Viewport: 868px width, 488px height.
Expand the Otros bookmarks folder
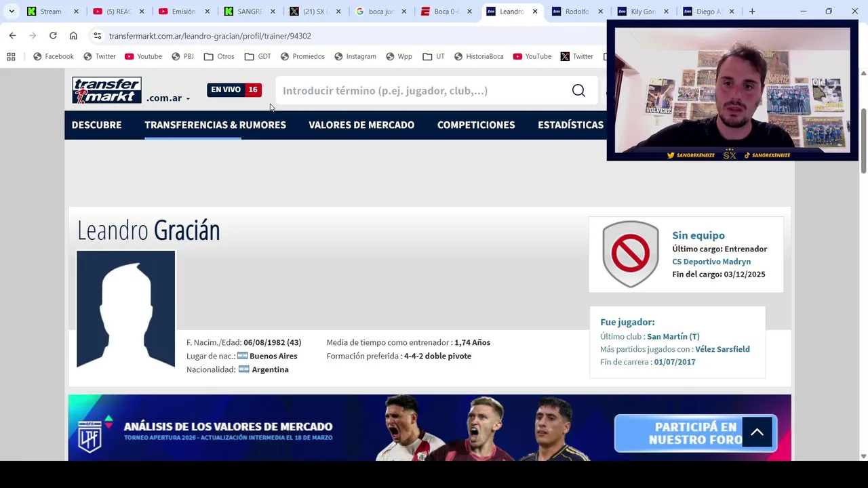coord(219,56)
